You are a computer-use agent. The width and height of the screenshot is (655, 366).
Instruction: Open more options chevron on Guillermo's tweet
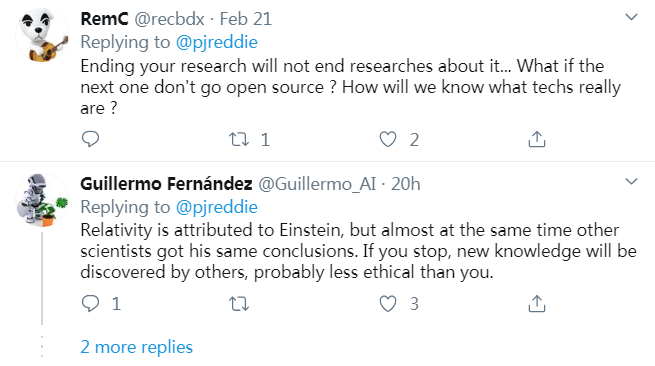click(x=631, y=182)
